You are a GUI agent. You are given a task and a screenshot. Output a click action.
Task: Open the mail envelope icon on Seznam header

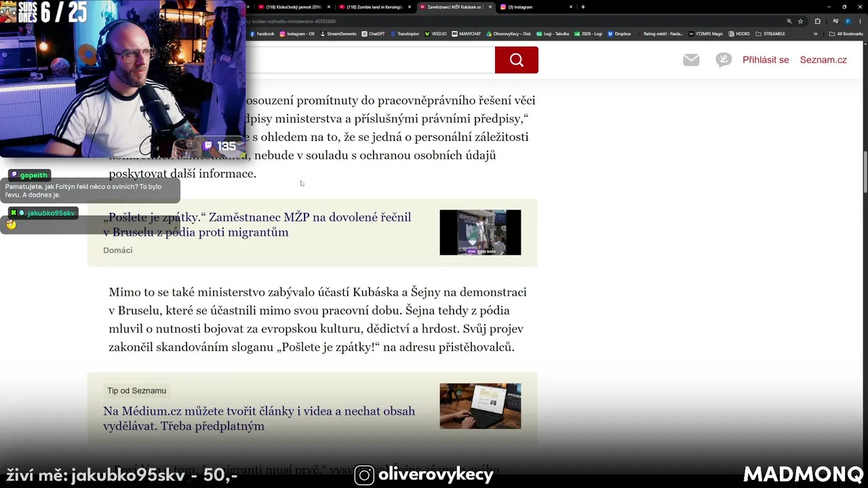691,60
